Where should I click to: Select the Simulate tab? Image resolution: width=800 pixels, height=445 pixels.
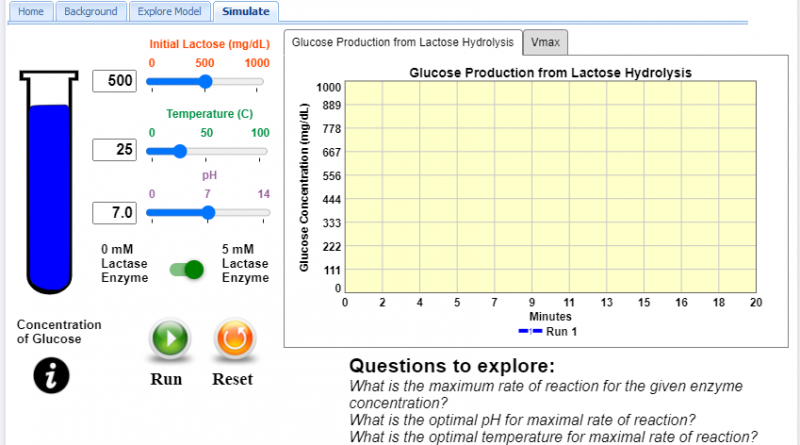[x=245, y=11]
